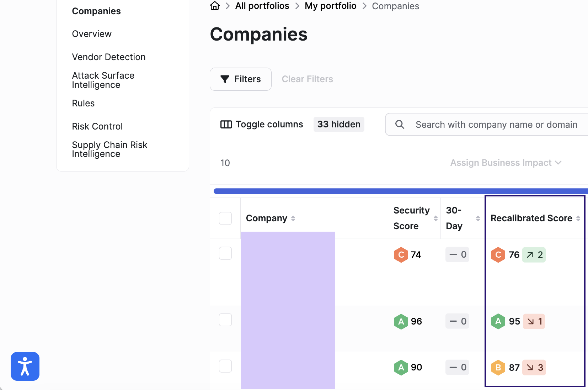The height and width of the screenshot is (390, 588).
Task: Go to My portfolio breadcrumb
Action: 330,6
